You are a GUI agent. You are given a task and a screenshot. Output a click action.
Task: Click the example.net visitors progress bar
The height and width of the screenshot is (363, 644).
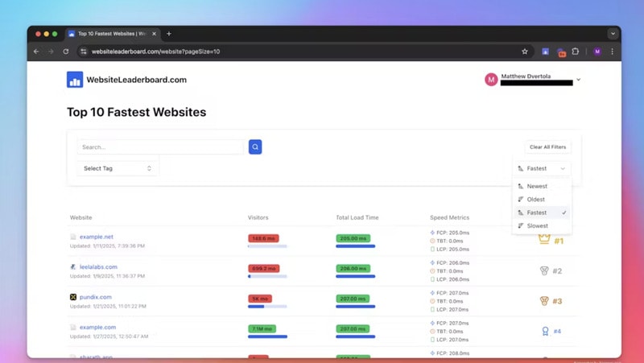(267, 246)
